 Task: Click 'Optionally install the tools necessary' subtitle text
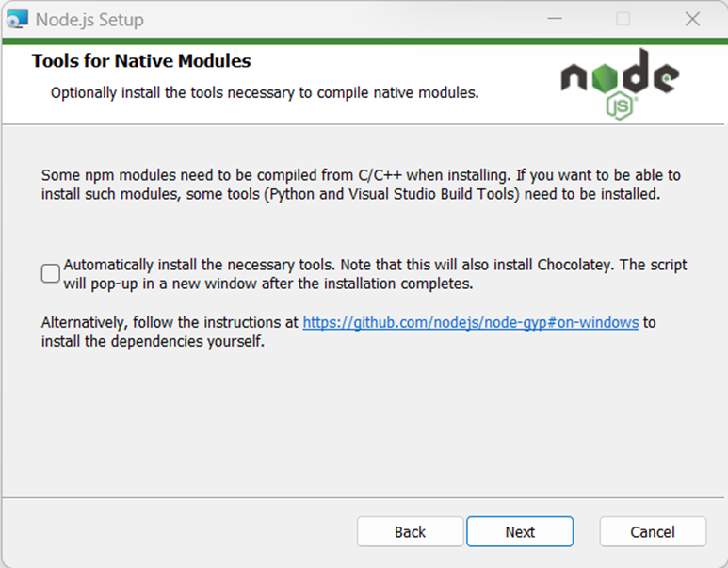pos(265,93)
